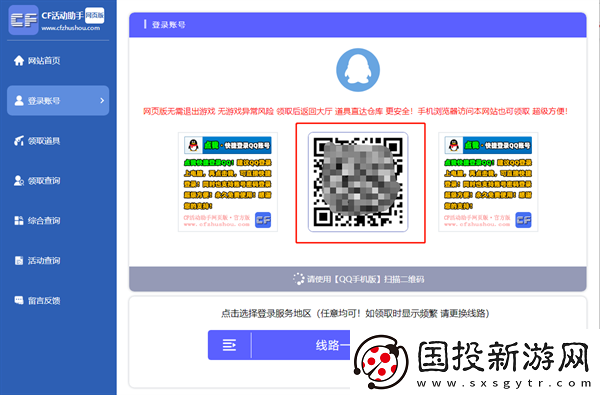Click QQ penguin icon in right banner

pos(453,145)
